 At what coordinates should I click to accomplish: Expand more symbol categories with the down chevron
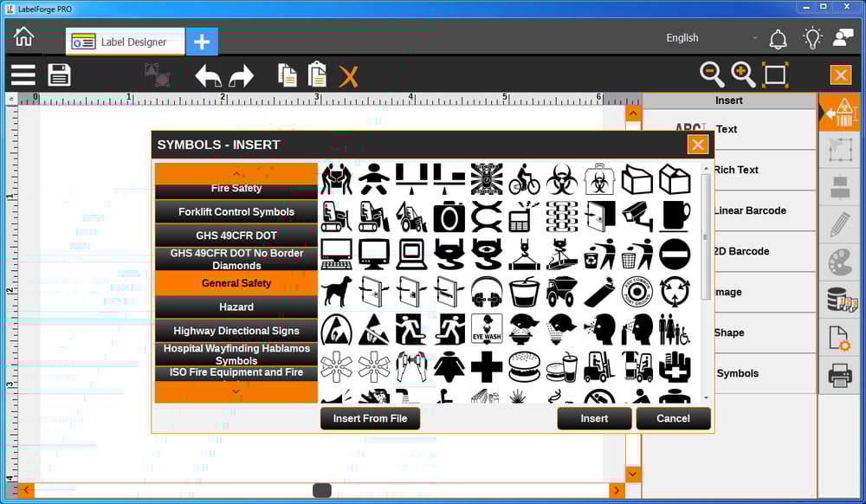point(235,391)
